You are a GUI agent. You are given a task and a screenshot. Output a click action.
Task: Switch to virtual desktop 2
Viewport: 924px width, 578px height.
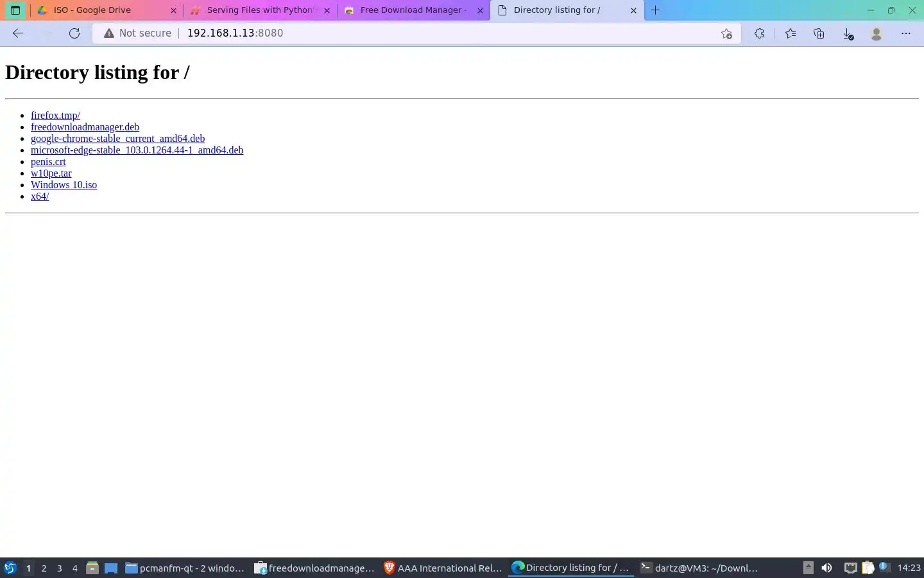(x=44, y=568)
